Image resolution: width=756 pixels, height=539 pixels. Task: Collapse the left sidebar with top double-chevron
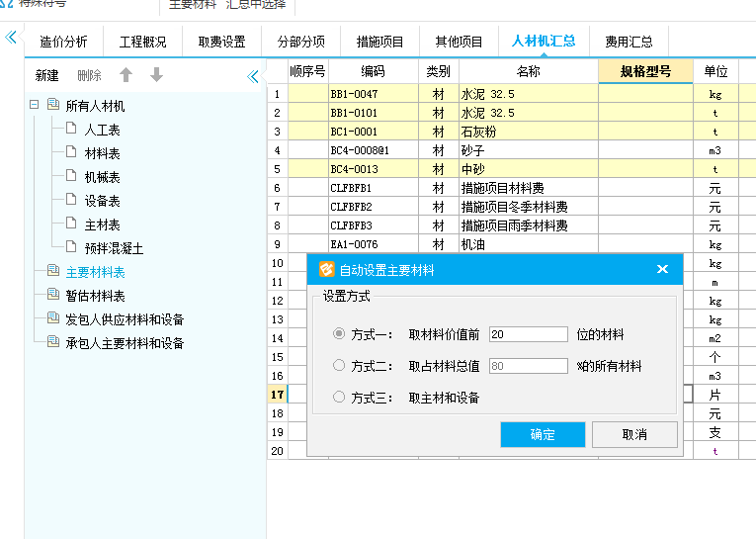click(11, 38)
